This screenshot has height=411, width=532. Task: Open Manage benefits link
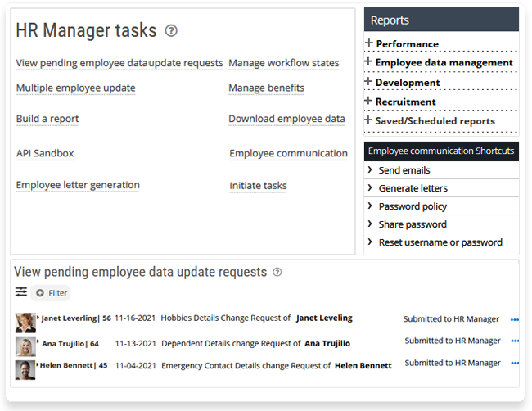pos(266,88)
